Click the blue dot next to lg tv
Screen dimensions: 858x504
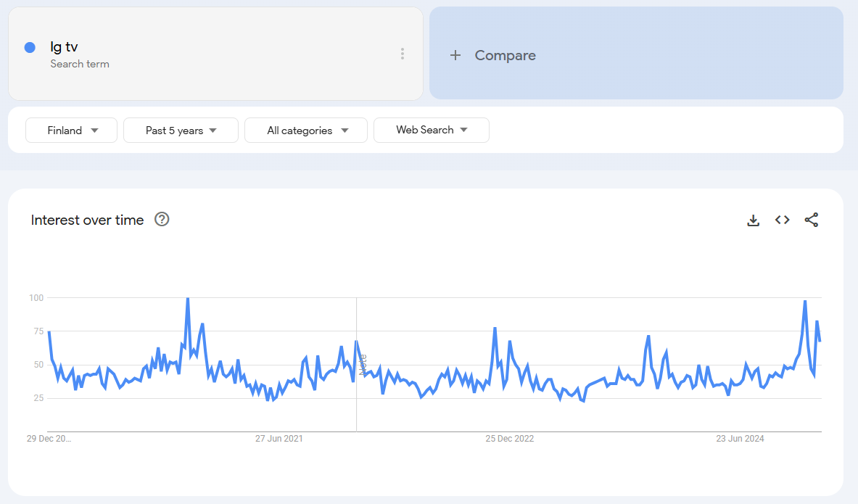(30, 47)
